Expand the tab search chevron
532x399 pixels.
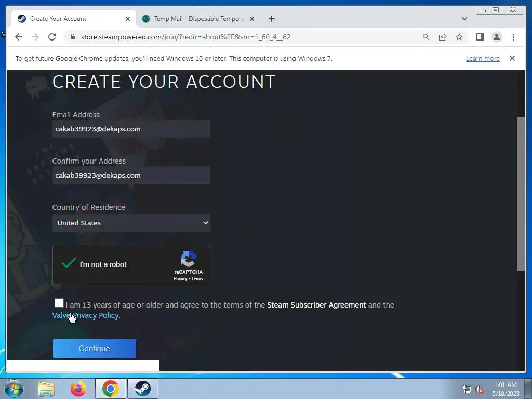point(464,19)
